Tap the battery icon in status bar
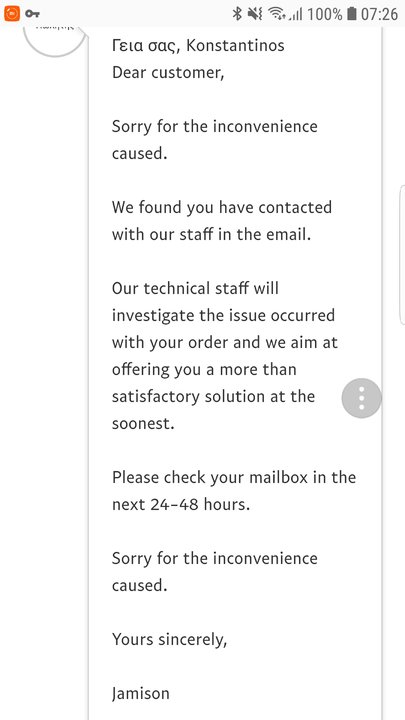This screenshot has height=720, width=405. point(352,14)
